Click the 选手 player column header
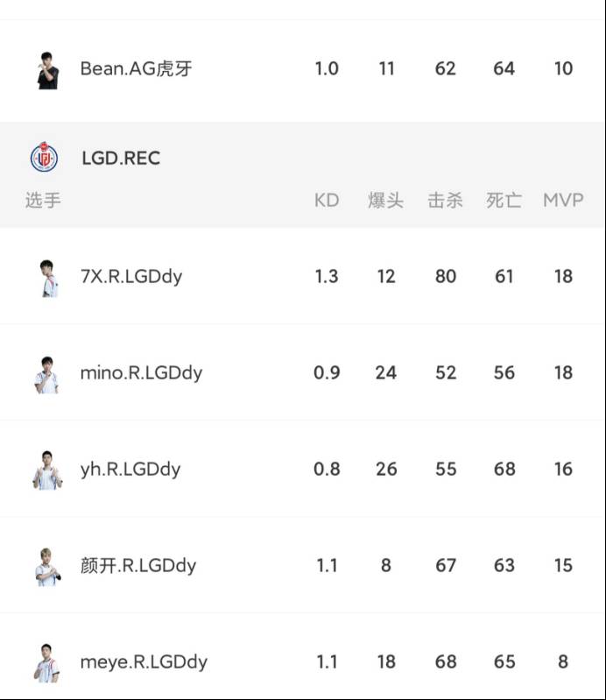This screenshot has width=606, height=700. coord(43,200)
